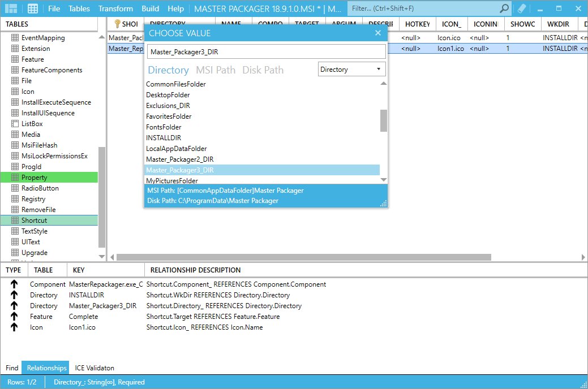
Task: Select the Relationships tab
Action: tap(46, 368)
